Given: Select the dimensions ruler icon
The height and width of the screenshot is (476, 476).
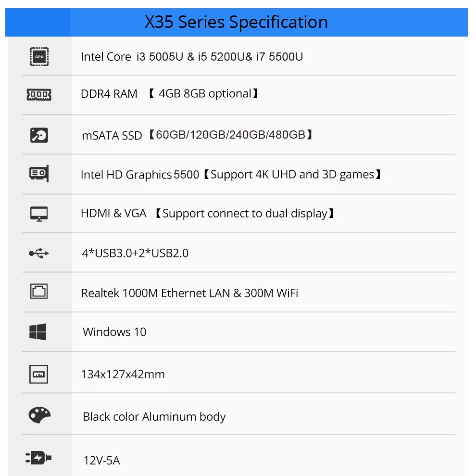Looking at the screenshot, I should pyautogui.click(x=38, y=374).
